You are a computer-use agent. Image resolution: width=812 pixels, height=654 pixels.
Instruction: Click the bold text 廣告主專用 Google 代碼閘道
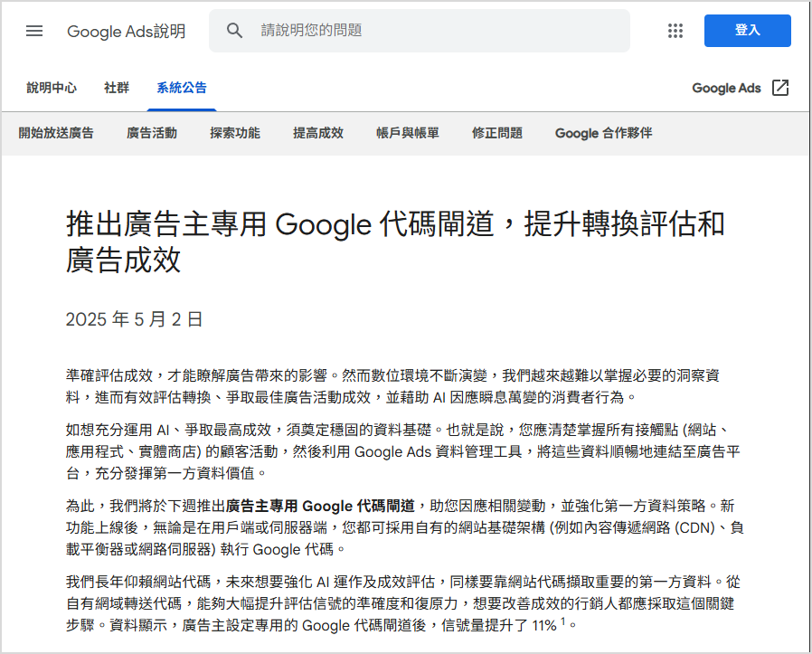[x=321, y=506]
